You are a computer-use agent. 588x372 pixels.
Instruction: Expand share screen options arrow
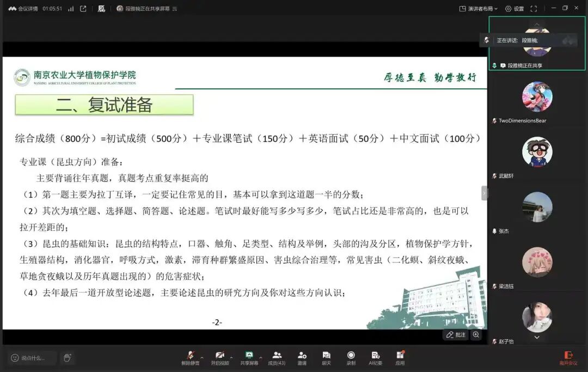pos(261,357)
